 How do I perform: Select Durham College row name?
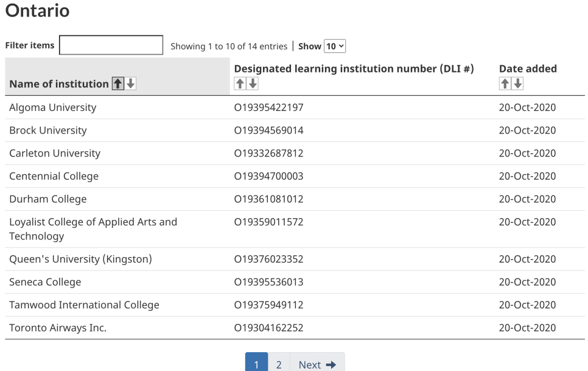(x=48, y=199)
